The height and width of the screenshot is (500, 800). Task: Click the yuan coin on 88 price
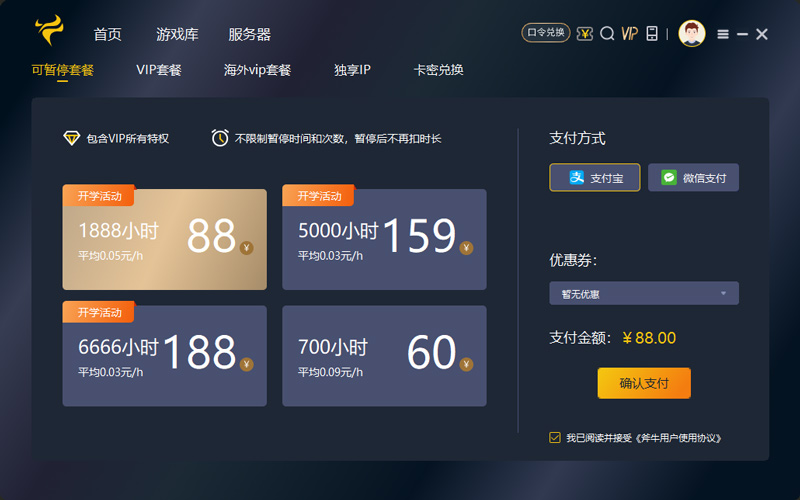[246, 248]
